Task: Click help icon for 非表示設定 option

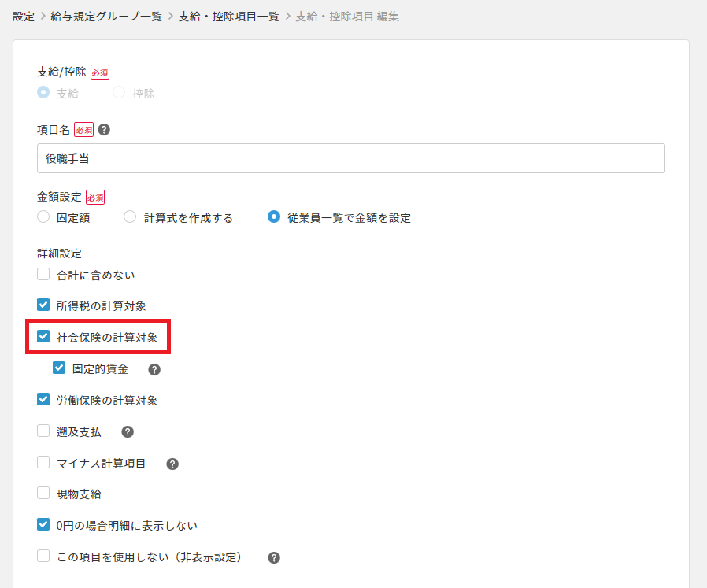Action: [x=274, y=557]
